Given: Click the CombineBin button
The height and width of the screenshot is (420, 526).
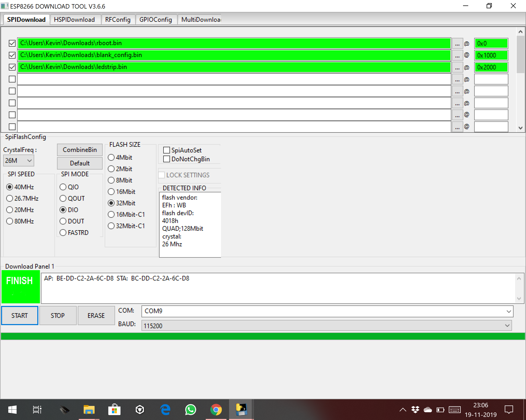Looking at the screenshot, I should coord(80,150).
